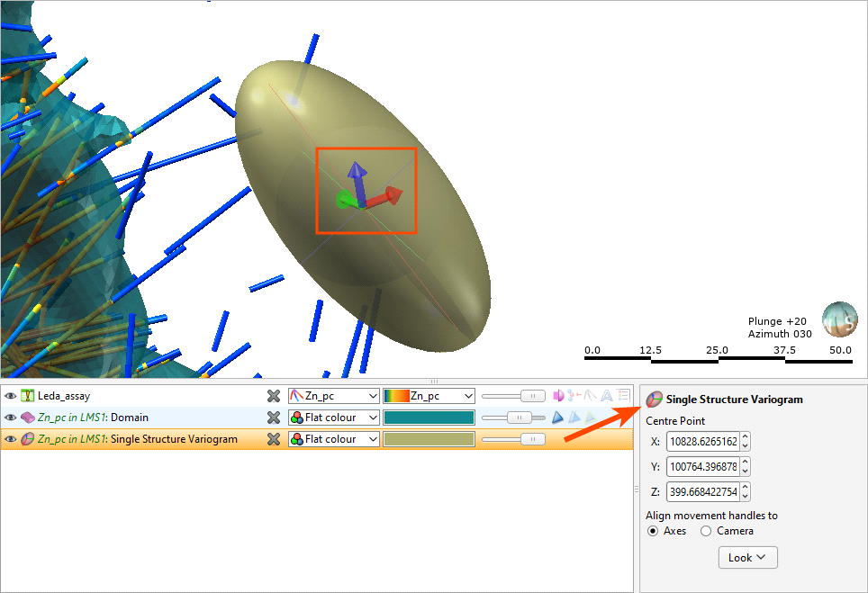Open the Look dropdown button

tap(748, 558)
